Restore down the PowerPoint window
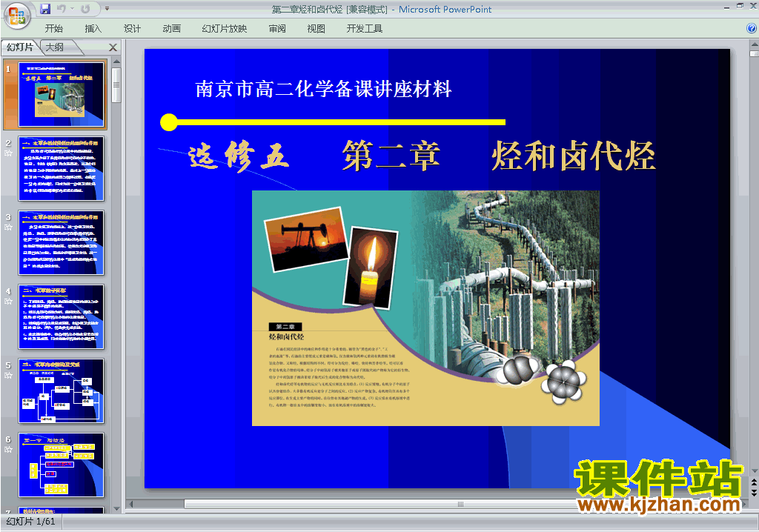The image size is (759, 532). [740, 6]
